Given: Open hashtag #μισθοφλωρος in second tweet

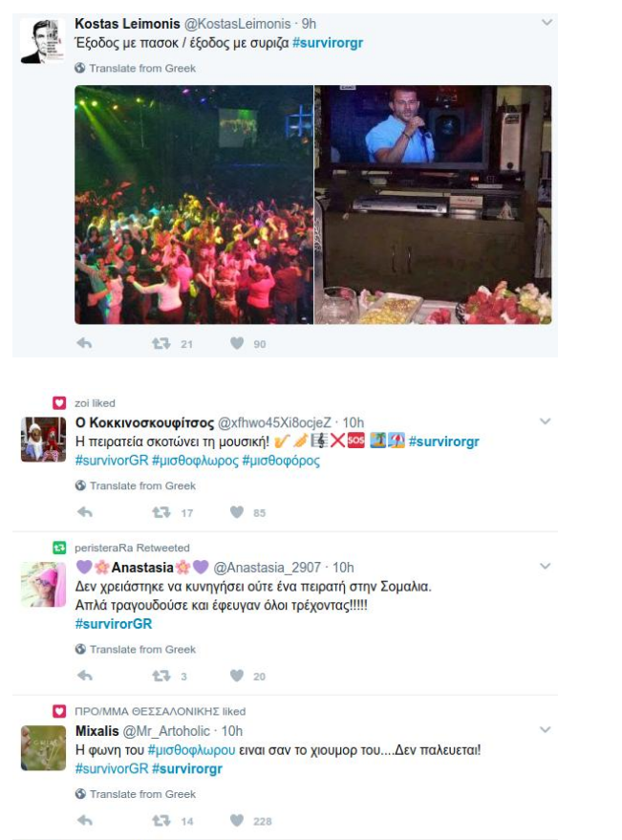Looking at the screenshot, I should (195, 461).
